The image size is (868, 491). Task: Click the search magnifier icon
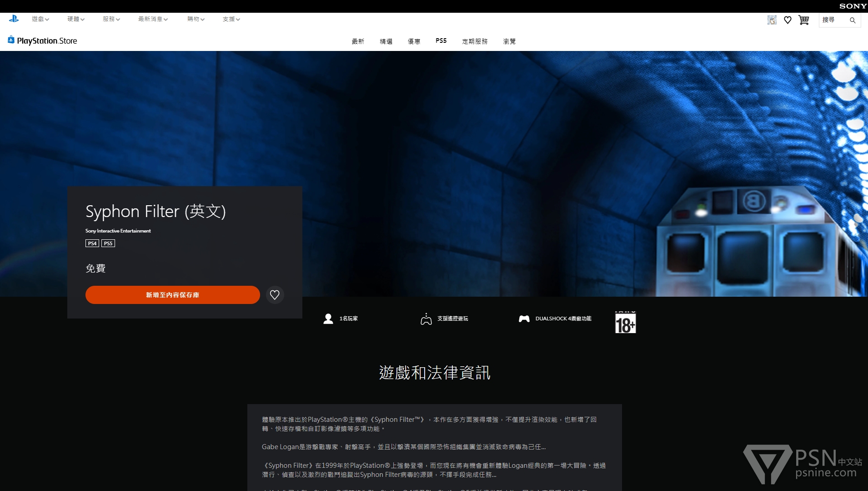click(853, 20)
